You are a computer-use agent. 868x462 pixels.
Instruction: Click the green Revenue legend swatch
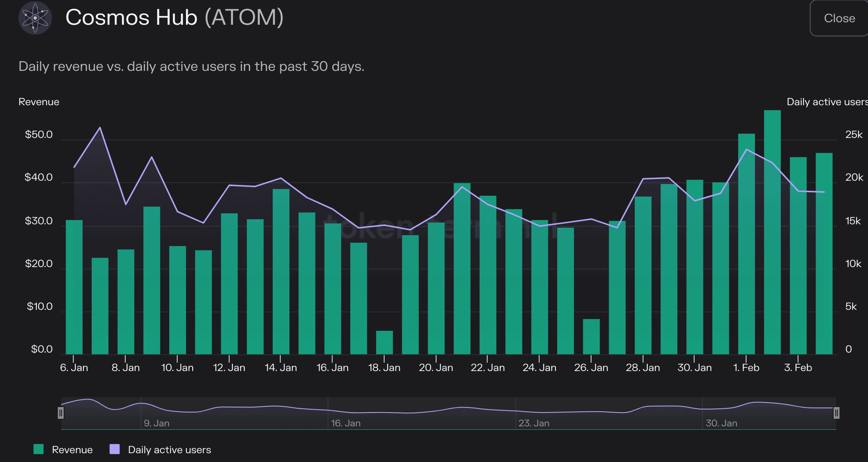pyautogui.click(x=39, y=449)
